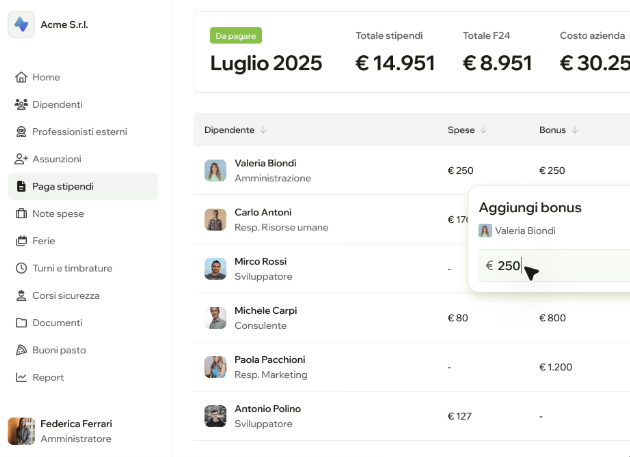Open the Paga stipendi menu item

coord(83,186)
